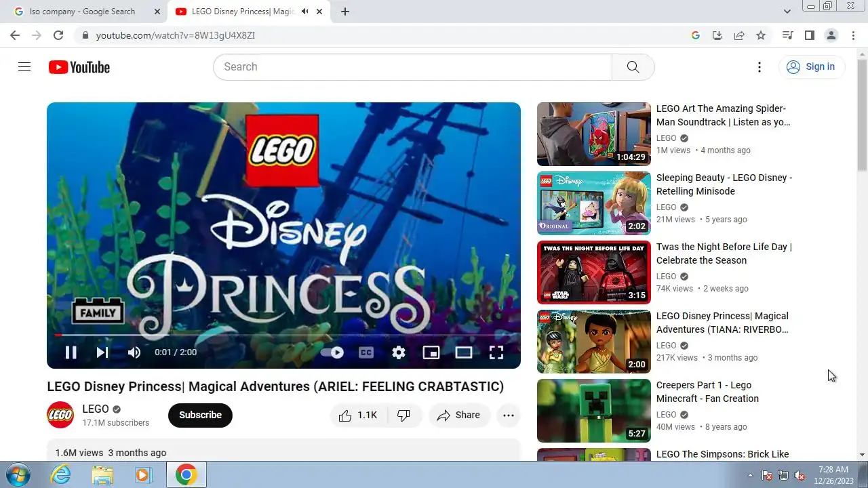Pause the video playback
Screen dimensions: 868x488
[x=71, y=352]
